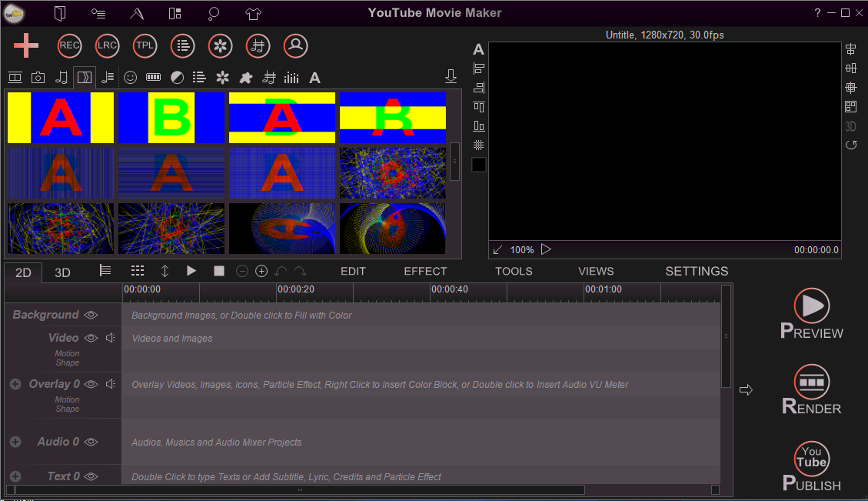Click the redo arrow in timeline toolbar
Viewport: 868px width, 501px height.
pyautogui.click(x=300, y=271)
